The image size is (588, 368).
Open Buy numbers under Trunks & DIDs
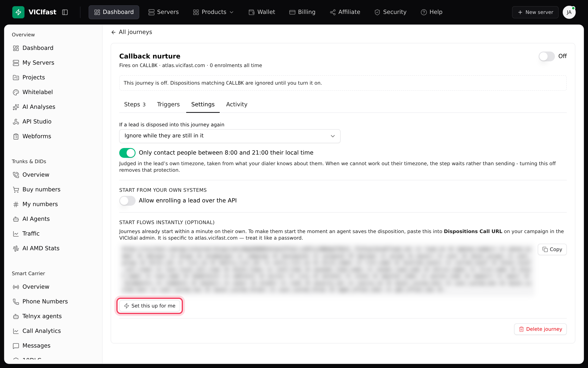[x=37, y=190]
